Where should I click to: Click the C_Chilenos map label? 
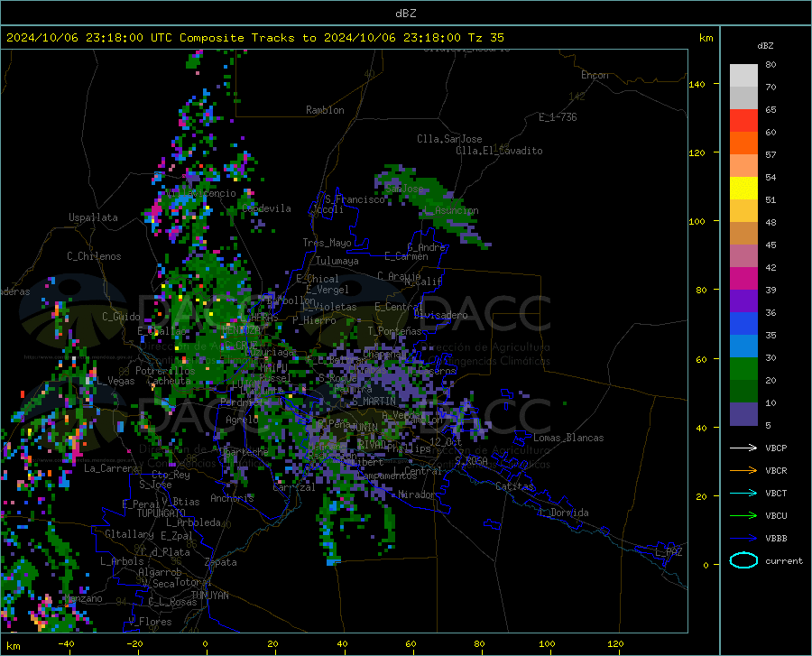click(94, 256)
